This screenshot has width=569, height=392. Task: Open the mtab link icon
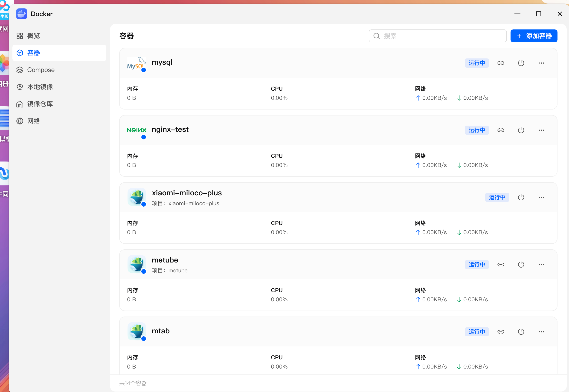[x=501, y=332]
